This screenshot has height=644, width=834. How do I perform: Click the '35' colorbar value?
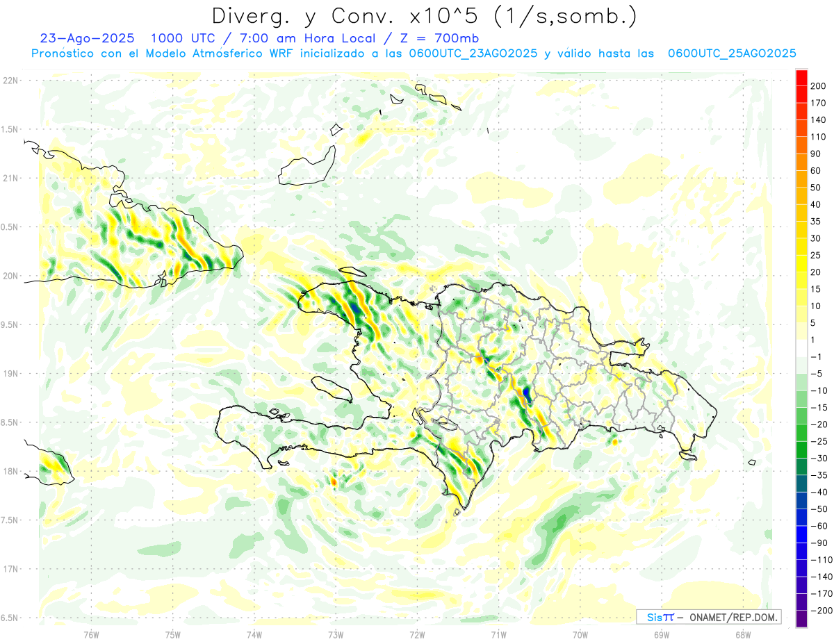tap(816, 221)
